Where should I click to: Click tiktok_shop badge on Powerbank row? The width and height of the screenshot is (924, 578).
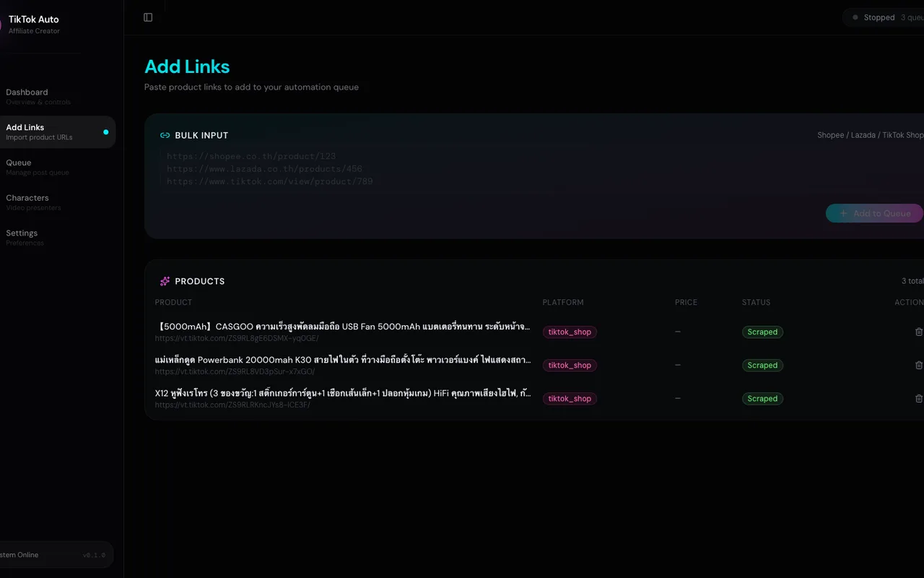pos(570,366)
